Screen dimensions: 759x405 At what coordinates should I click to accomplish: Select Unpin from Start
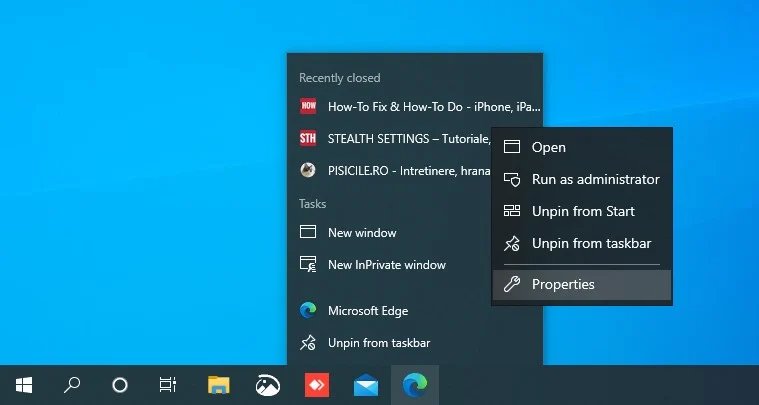click(x=583, y=212)
